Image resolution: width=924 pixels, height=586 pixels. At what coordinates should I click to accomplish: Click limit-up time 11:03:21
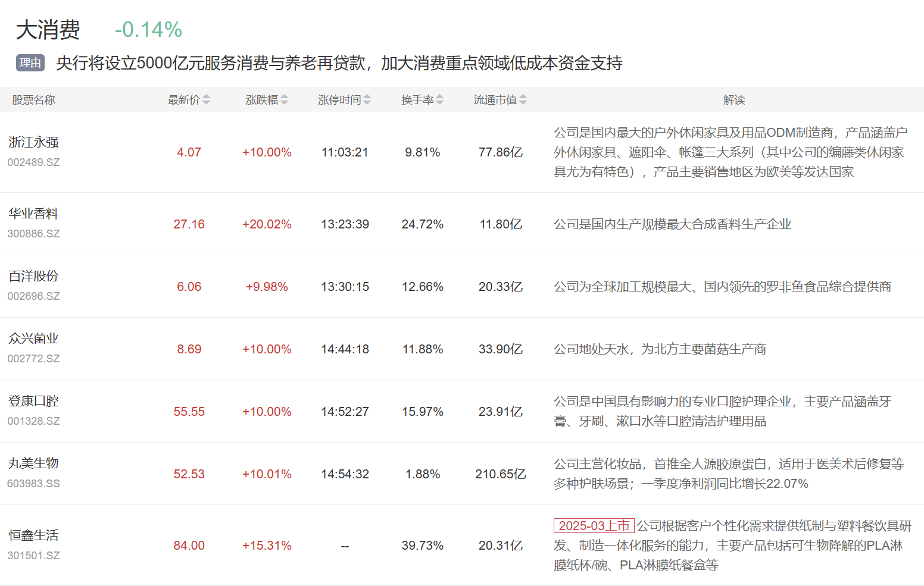coord(345,152)
